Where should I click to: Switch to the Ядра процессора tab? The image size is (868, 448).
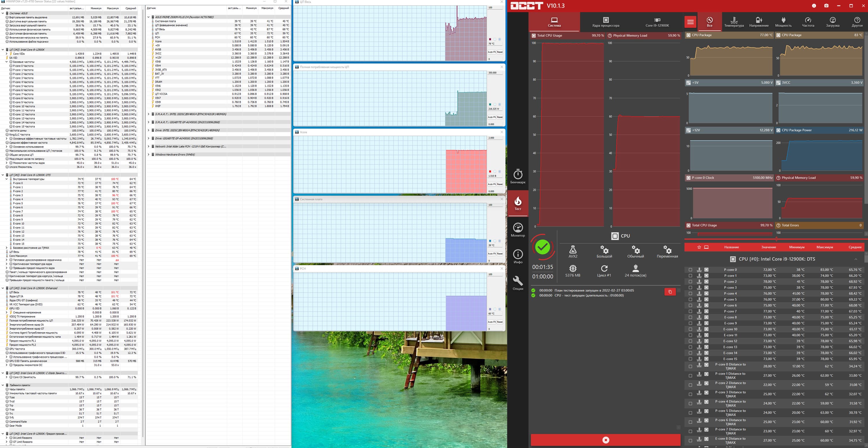point(606,22)
